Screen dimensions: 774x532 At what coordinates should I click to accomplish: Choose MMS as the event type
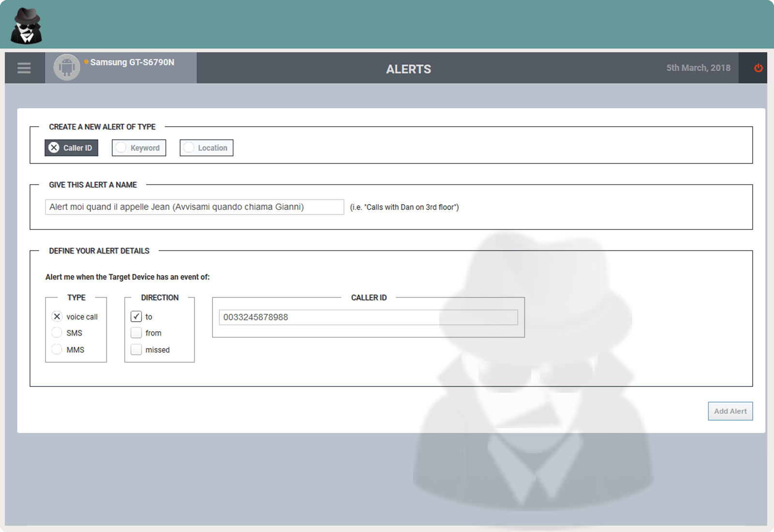pyautogui.click(x=57, y=350)
